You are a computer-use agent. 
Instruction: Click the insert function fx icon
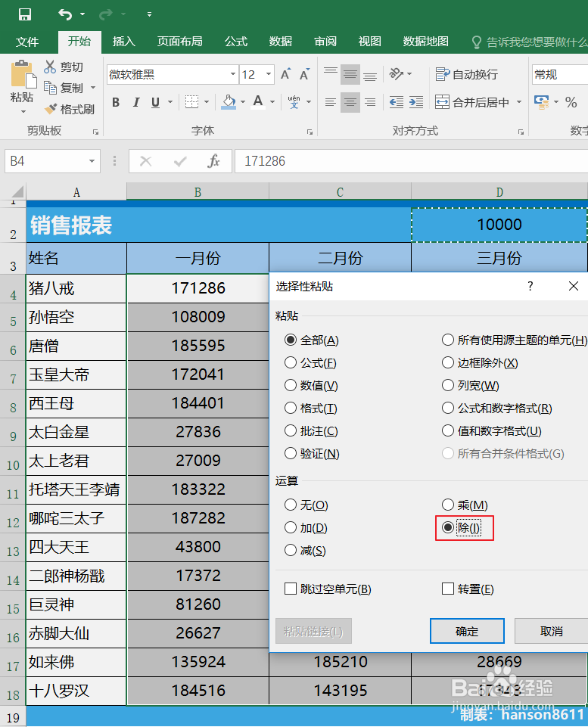click(x=213, y=161)
